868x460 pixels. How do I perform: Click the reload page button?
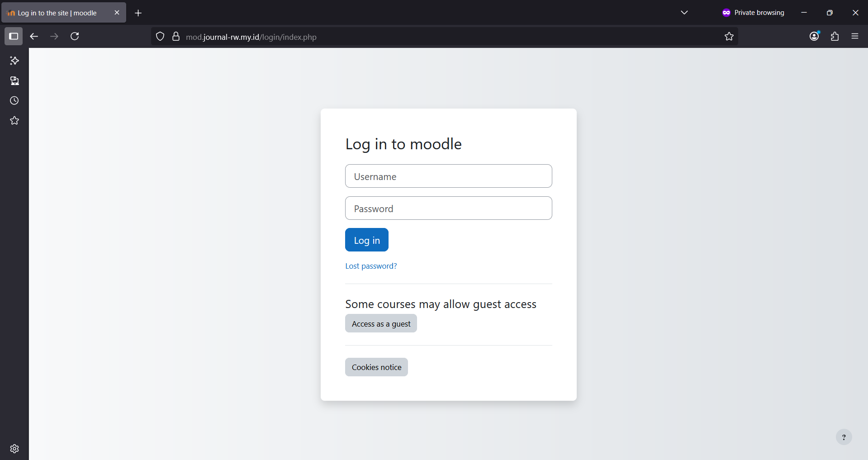tap(75, 36)
